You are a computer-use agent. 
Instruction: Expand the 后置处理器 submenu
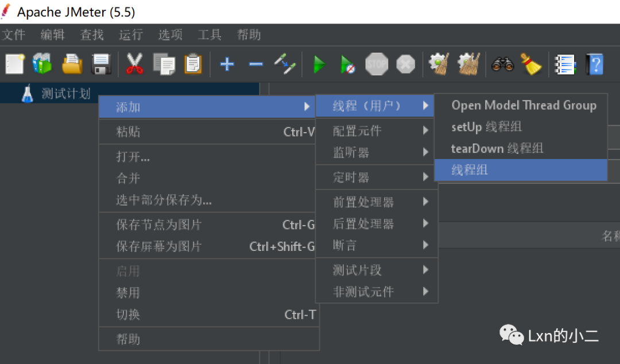click(x=377, y=224)
